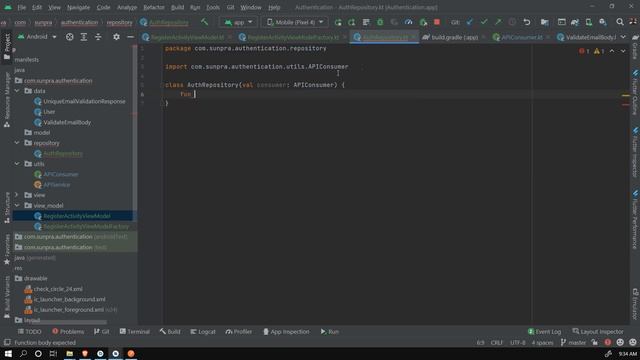
Task: Click the repository breadcrumb in navigation bar
Action: click(120, 22)
